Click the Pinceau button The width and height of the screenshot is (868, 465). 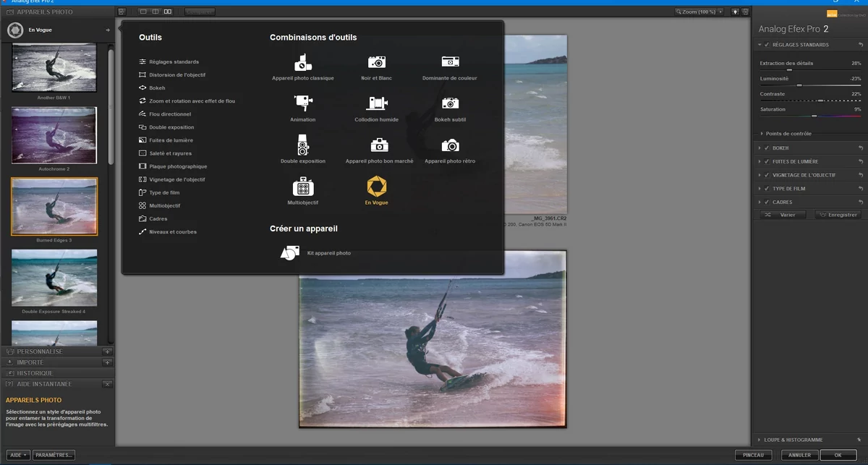point(754,455)
